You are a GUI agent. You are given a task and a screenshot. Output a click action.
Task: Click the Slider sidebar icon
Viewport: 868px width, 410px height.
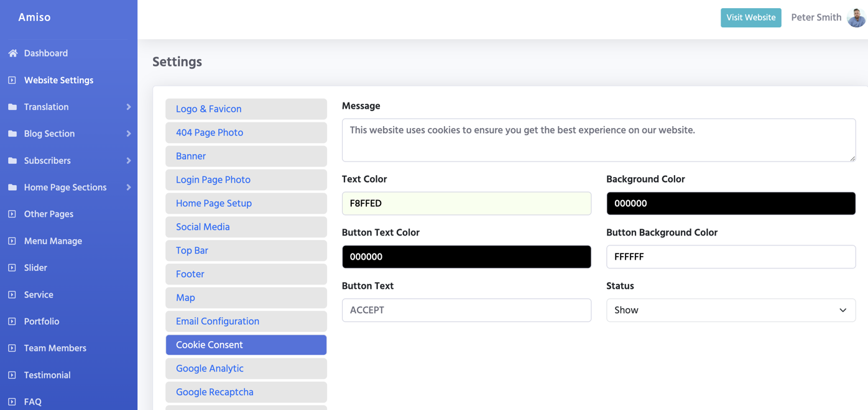tap(12, 268)
